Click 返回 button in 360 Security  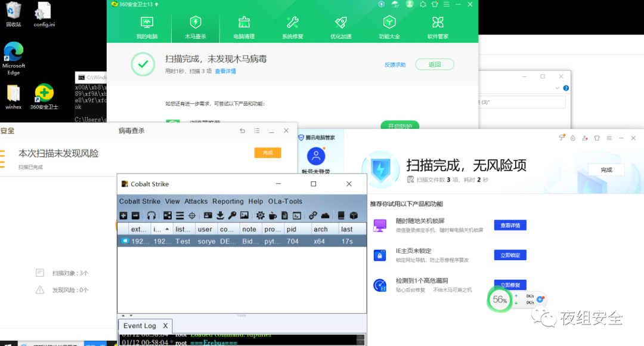(435, 64)
